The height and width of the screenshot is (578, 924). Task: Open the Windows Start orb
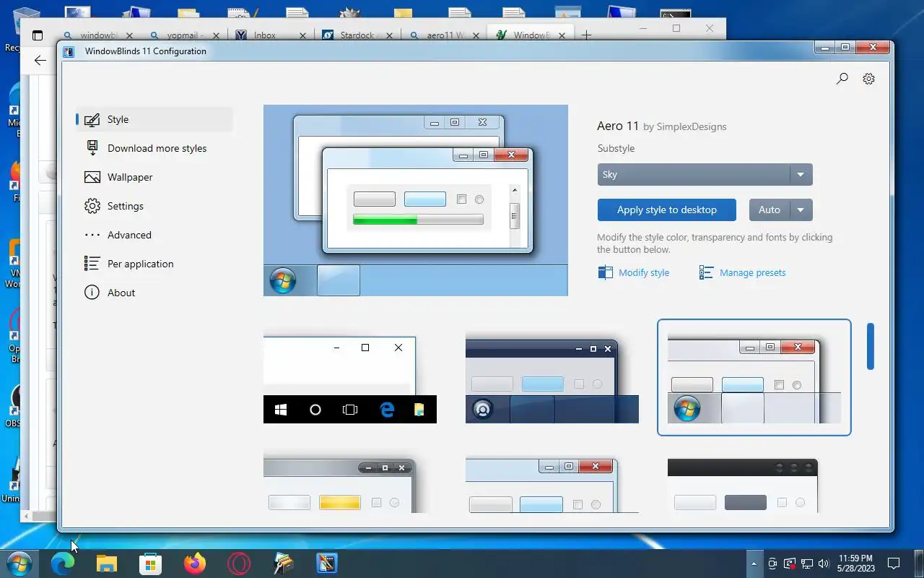coord(19,563)
